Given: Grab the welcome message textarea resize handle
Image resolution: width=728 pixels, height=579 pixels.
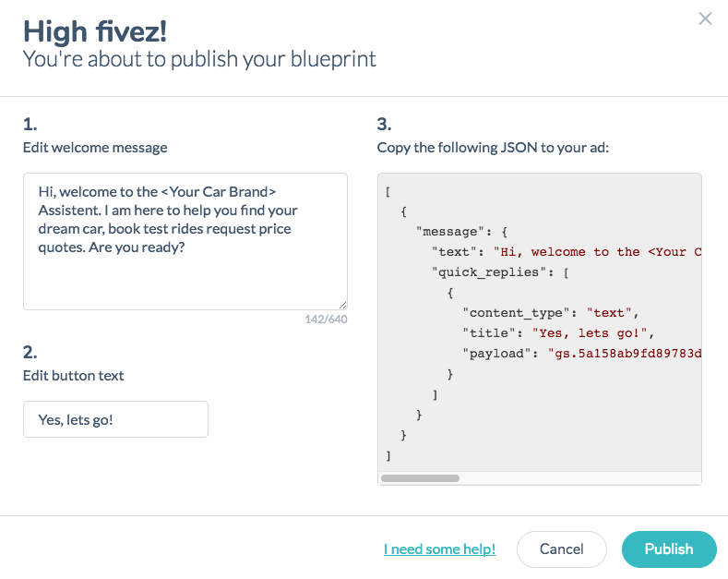Looking at the screenshot, I should [x=342, y=305].
